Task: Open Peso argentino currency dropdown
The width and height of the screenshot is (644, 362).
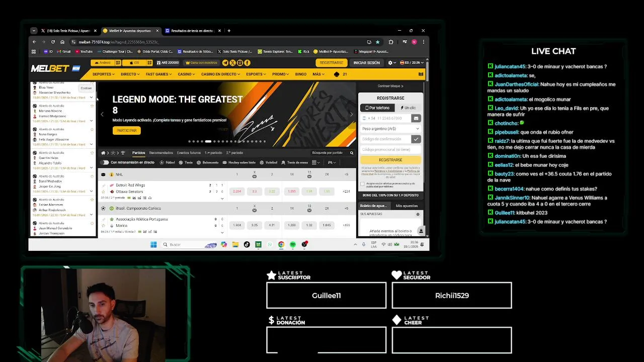Action: 390,129
